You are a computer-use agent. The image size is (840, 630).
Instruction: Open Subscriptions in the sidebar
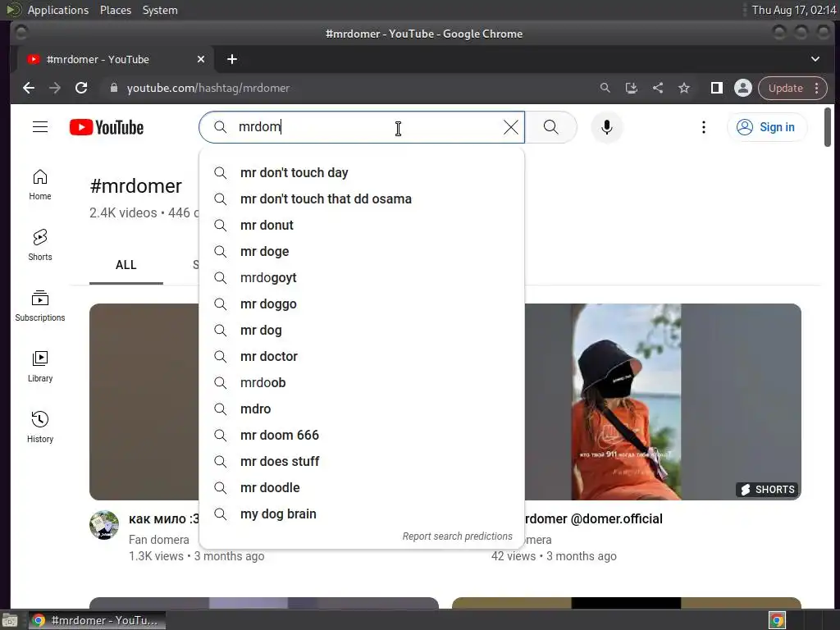point(40,306)
